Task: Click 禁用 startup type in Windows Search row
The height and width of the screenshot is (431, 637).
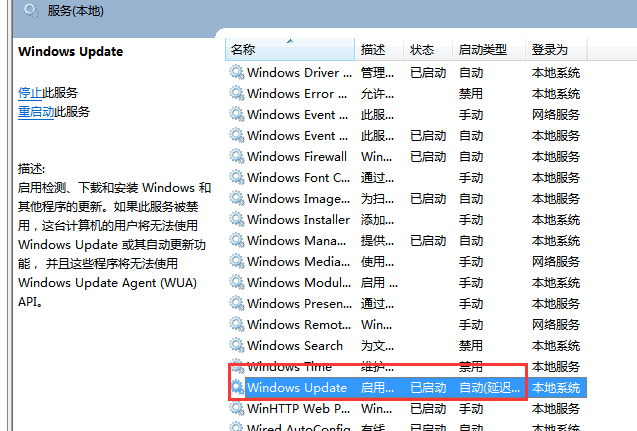Action: point(471,346)
